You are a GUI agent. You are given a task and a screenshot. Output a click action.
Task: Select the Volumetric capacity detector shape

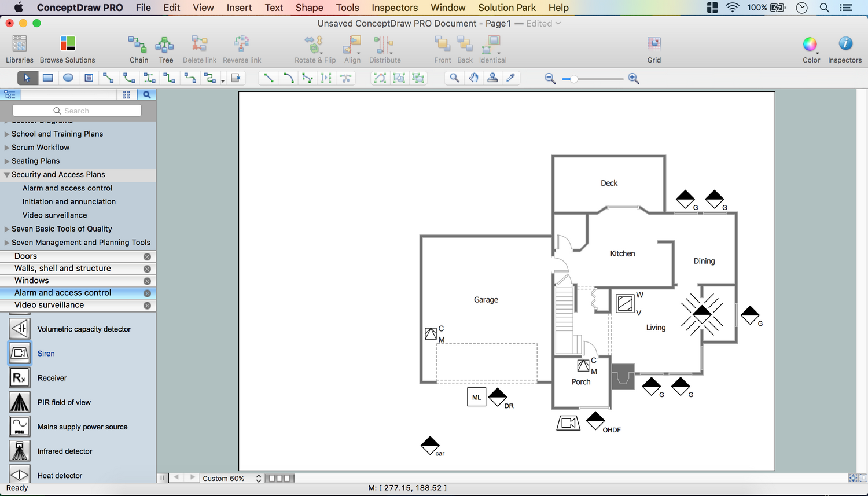pyautogui.click(x=20, y=329)
